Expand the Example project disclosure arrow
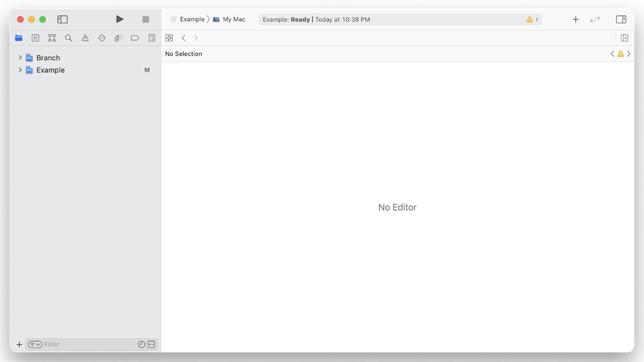The height and width of the screenshot is (362, 644). click(20, 70)
